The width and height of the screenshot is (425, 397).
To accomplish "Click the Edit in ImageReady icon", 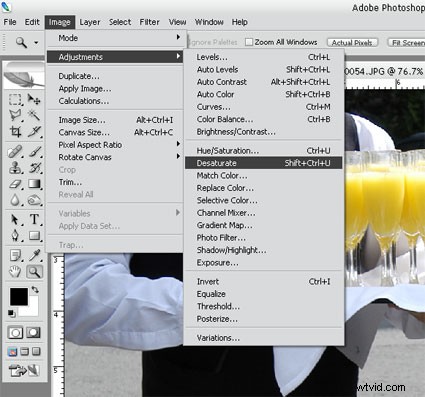I will (24, 370).
